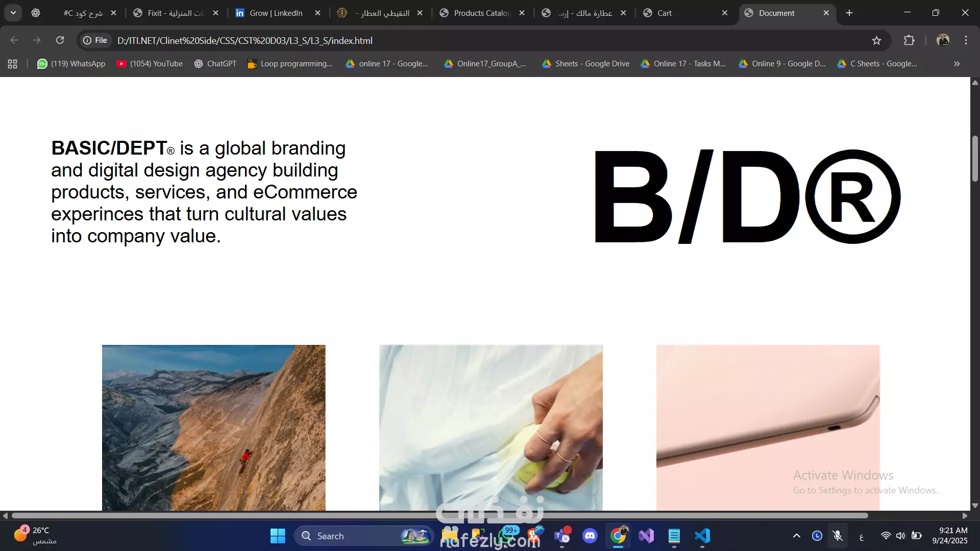Open new tab with plus button
Screen dimensions: 980x551
pyautogui.click(x=849, y=13)
